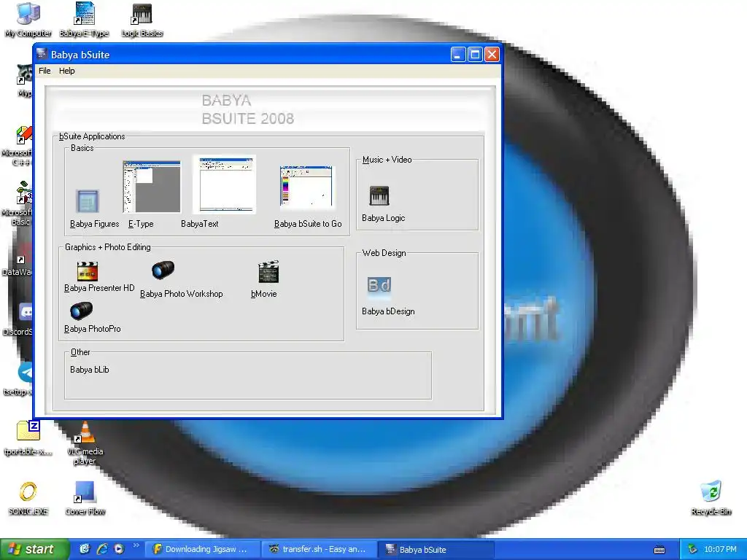This screenshot has width=747, height=560.
Task: Click the keyboard icon in the taskbar
Action: [x=659, y=550]
